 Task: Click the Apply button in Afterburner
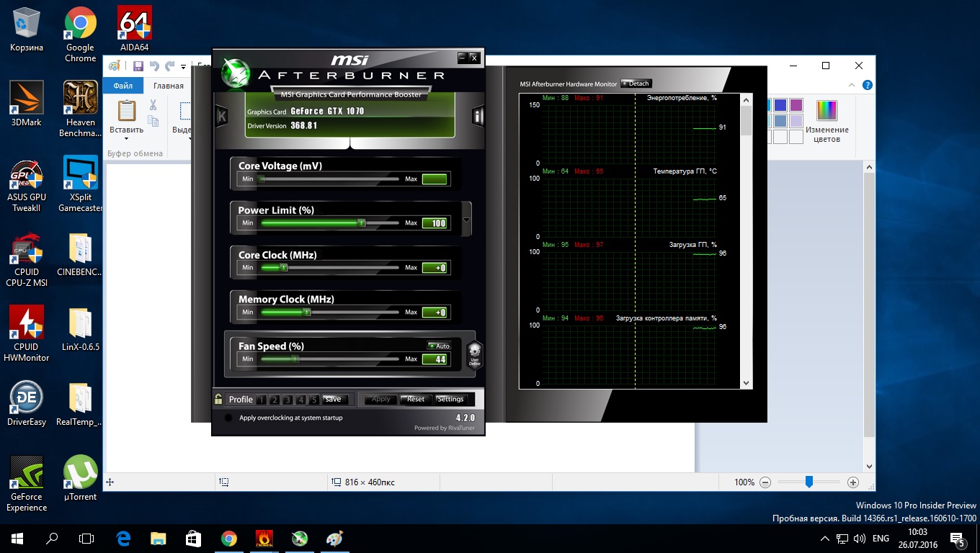[x=380, y=400]
